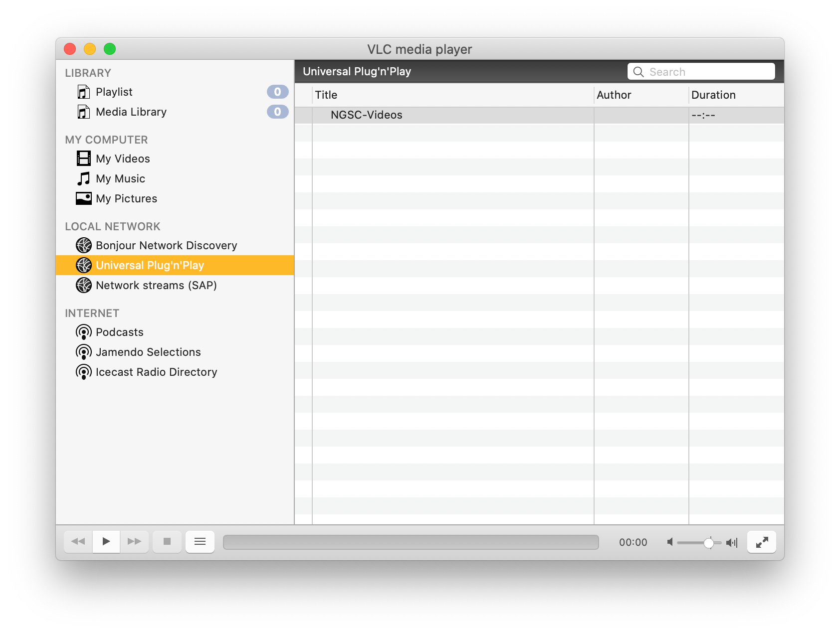Open My Pictures in the sidebar

(175, 198)
